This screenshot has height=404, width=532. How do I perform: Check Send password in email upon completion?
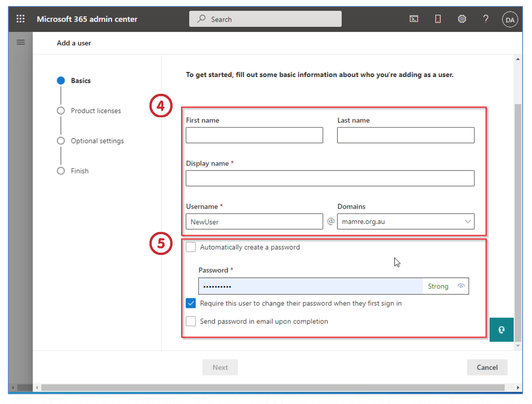tap(191, 321)
